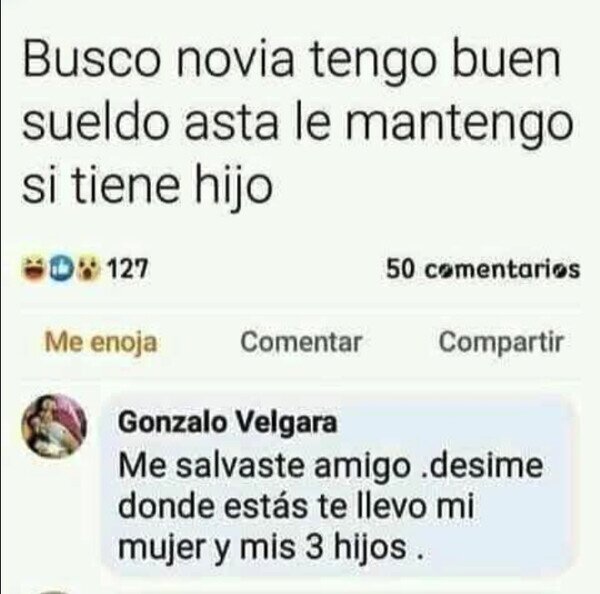Image resolution: width=600 pixels, height=594 pixels.
Task: Click the word estás in the comment
Action: [266, 506]
